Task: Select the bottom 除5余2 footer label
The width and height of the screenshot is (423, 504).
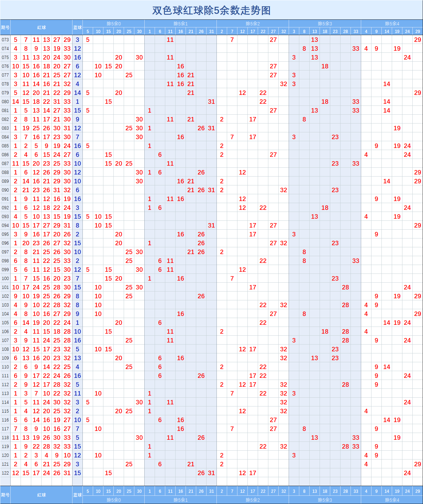Action: tap(253, 500)
